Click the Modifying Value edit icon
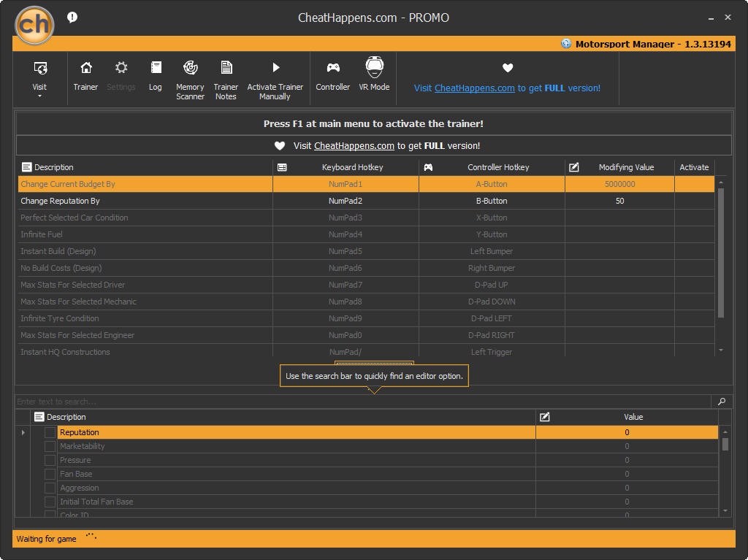 [574, 167]
